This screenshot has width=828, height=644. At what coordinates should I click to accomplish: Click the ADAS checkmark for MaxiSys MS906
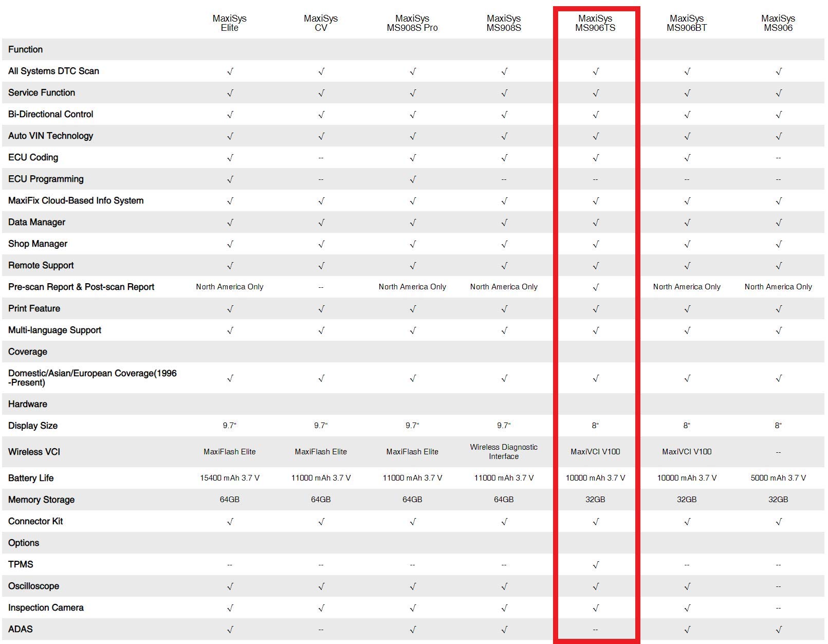tap(779, 630)
